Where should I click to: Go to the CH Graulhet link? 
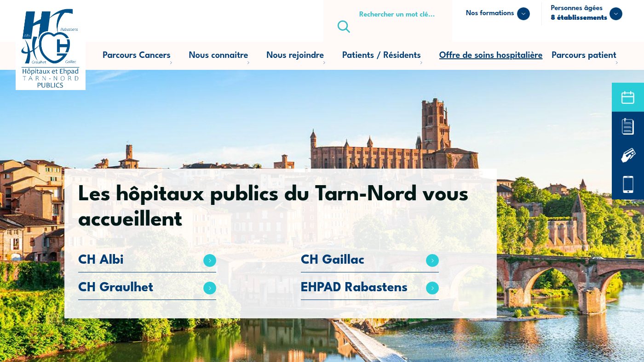(115, 287)
